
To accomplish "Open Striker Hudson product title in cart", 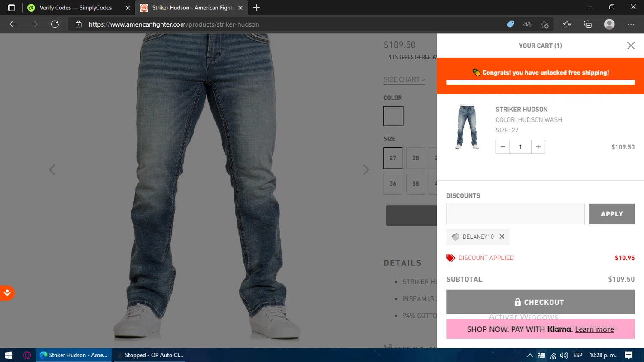I will 522,110.
